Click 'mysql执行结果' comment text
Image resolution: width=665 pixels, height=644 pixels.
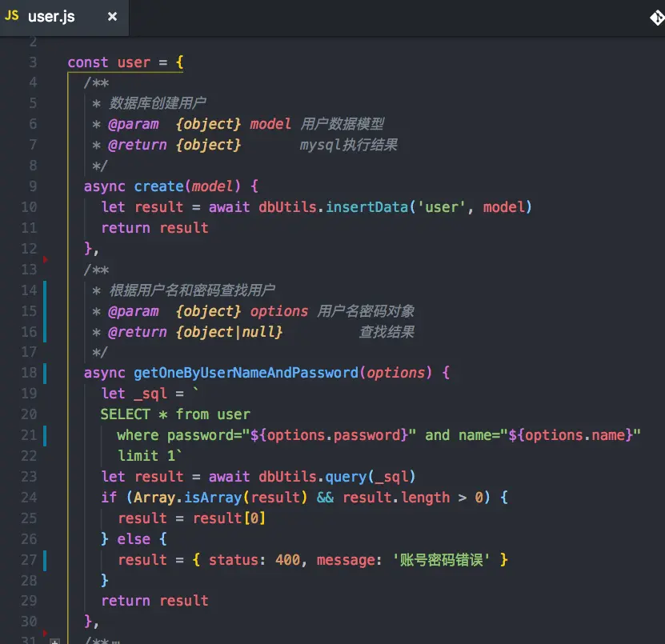[349, 145]
